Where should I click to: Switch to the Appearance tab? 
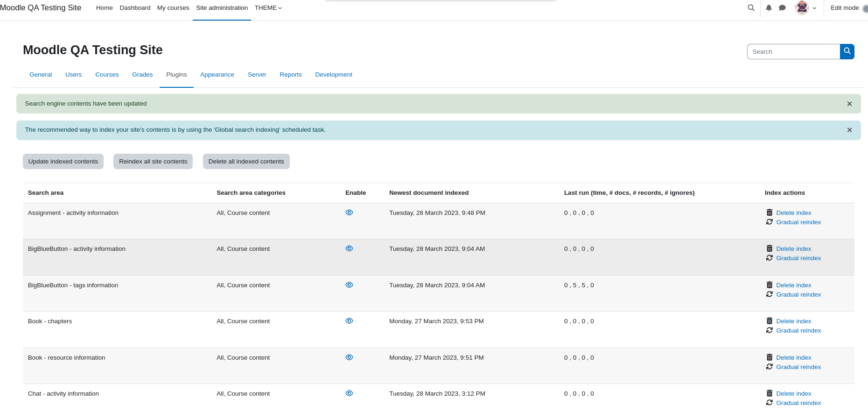tap(217, 75)
